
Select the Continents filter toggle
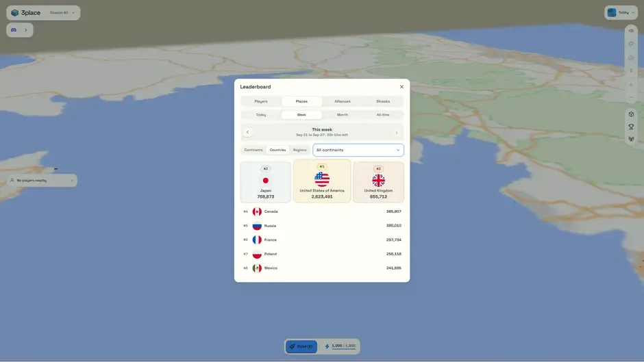tap(253, 150)
